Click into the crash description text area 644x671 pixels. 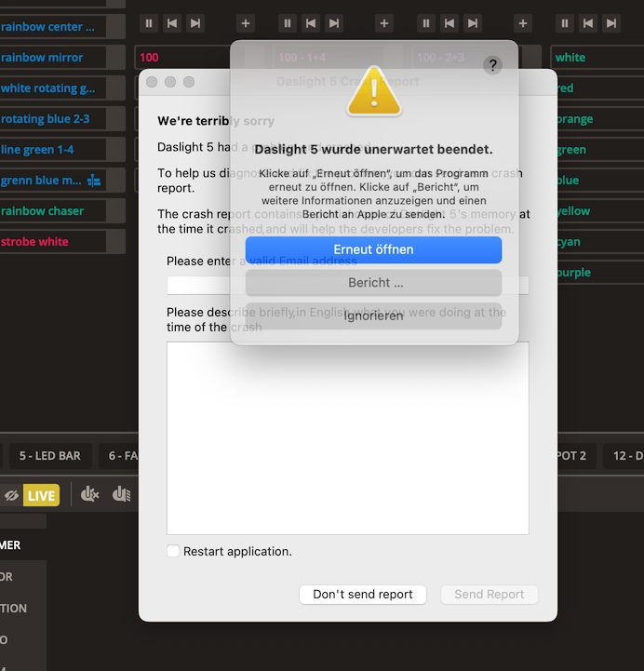coord(347,438)
